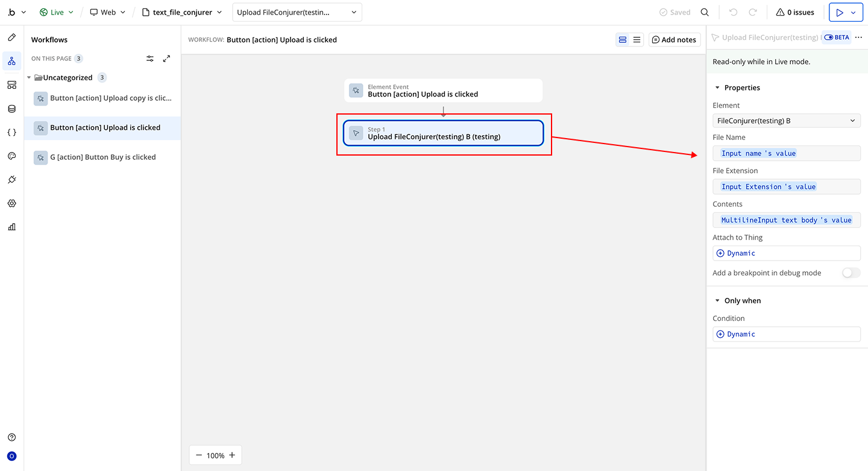
Task: Click the File Name expression field
Action: 787,153
